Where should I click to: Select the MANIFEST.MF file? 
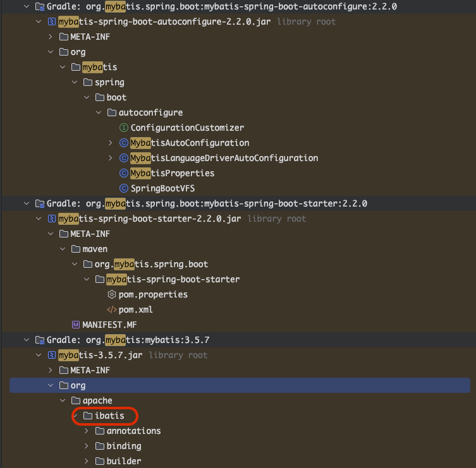click(x=109, y=325)
